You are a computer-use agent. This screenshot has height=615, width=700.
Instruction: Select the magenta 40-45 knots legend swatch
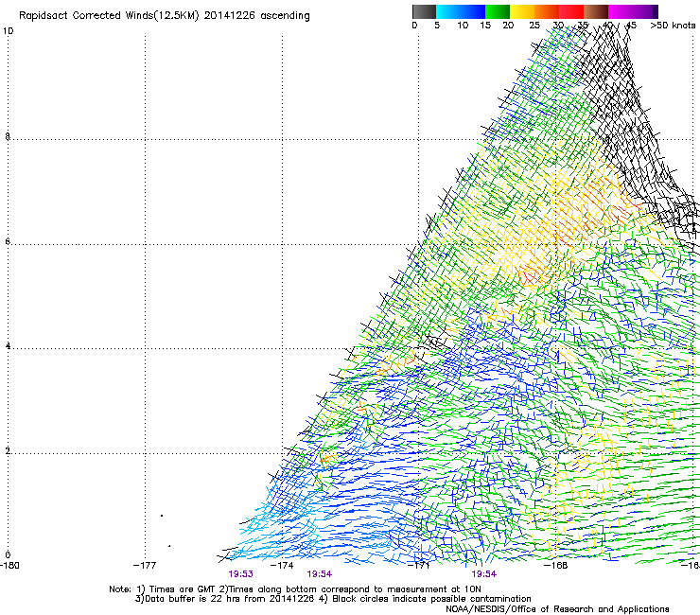[x=621, y=11]
